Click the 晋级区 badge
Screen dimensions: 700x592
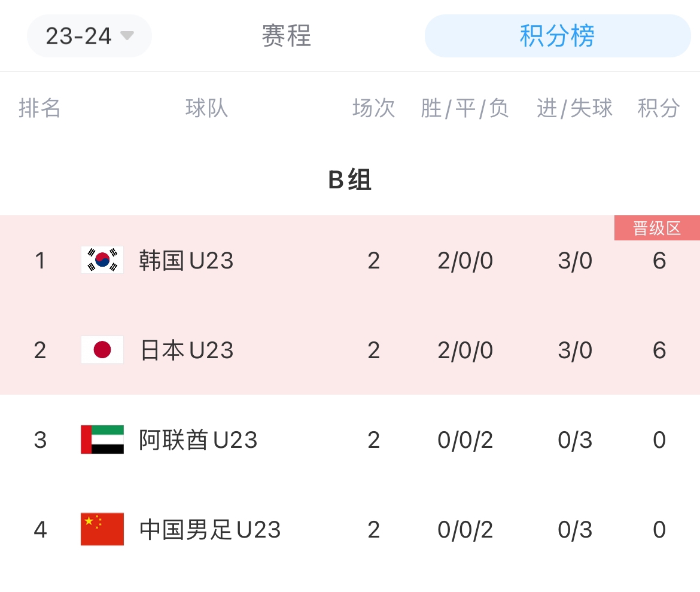(656, 228)
